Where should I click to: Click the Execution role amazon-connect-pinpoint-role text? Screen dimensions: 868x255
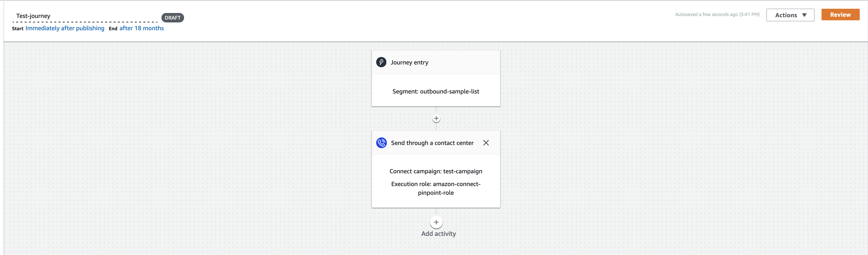436,188
